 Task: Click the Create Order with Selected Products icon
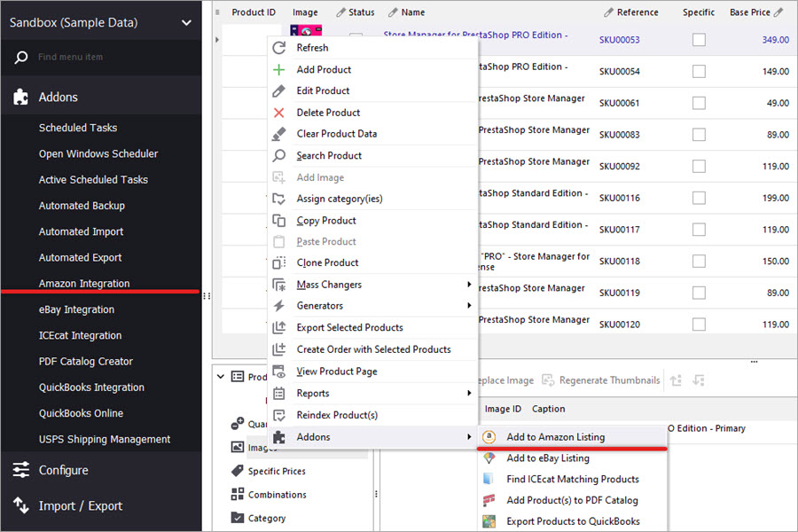click(279, 349)
